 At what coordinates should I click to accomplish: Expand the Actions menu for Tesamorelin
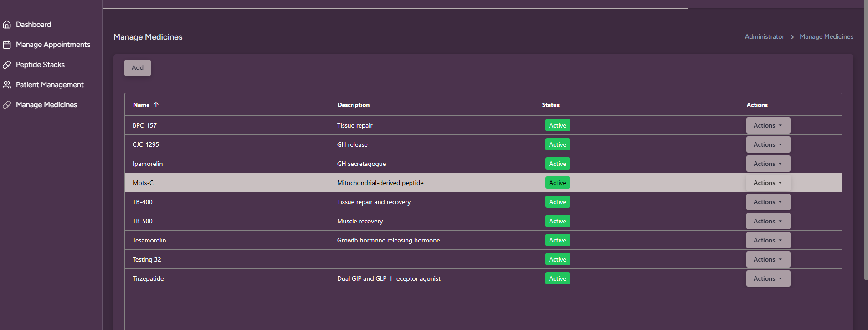coord(768,240)
